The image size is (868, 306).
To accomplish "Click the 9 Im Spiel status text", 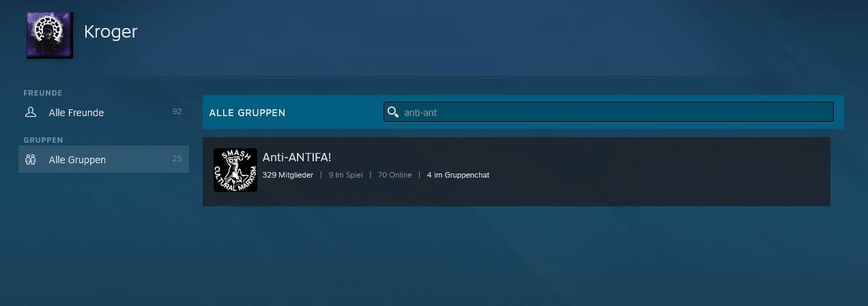I will point(345,175).
